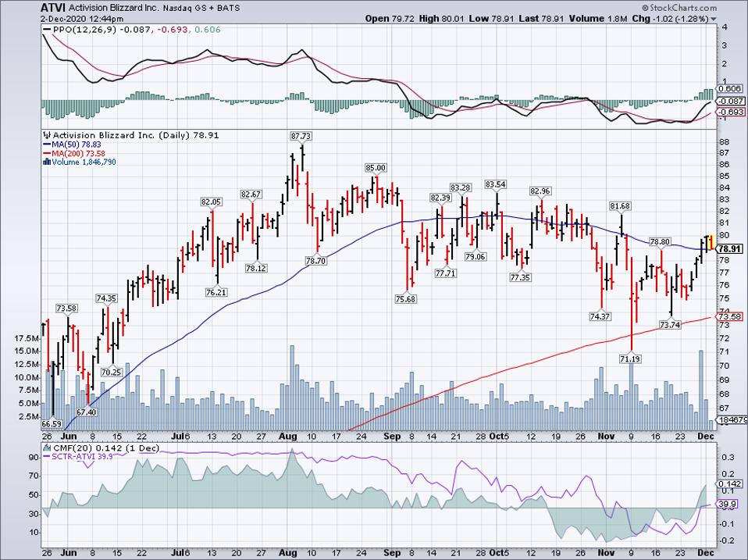This screenshot has width=748, height=560.
Task: Click the 71.19 low price label
Action: [x=630, y=358]
